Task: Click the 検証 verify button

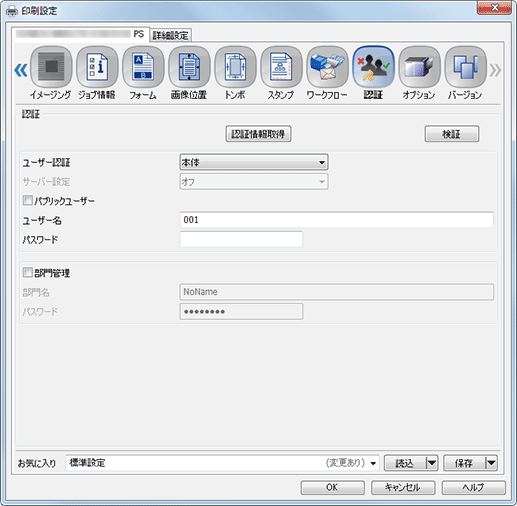Action: pyautogui.click(x=452, y=134)
